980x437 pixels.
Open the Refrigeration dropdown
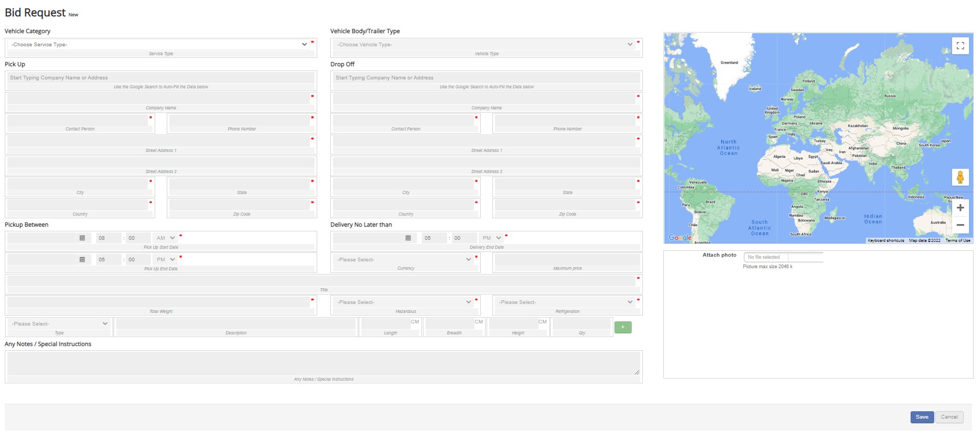(566, 302)
